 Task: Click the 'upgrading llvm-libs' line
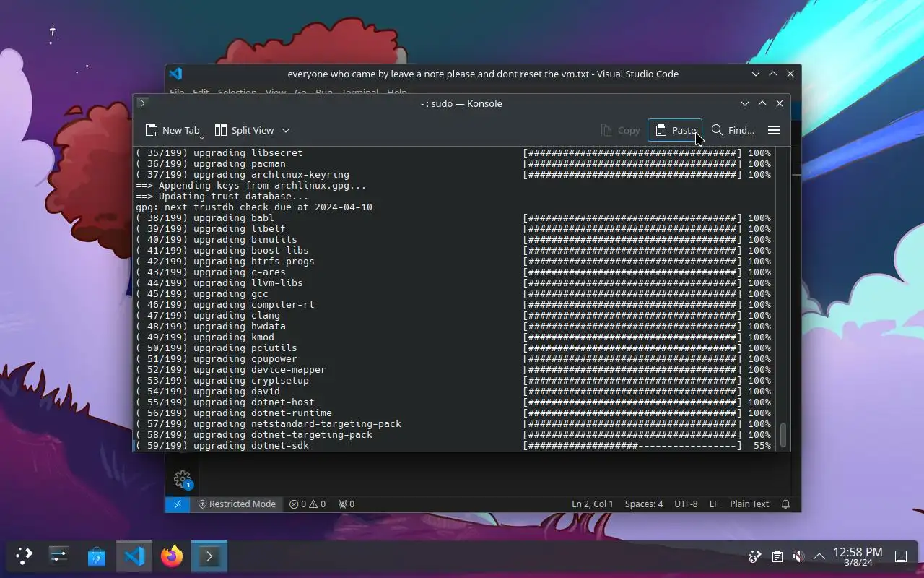(x=219, y=283)
